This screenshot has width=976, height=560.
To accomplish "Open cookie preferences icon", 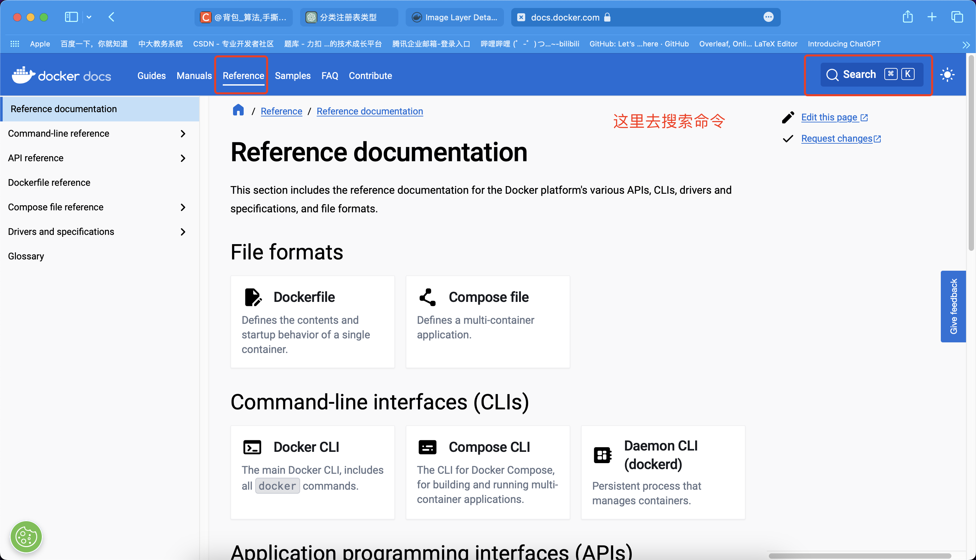I will 26,537.
